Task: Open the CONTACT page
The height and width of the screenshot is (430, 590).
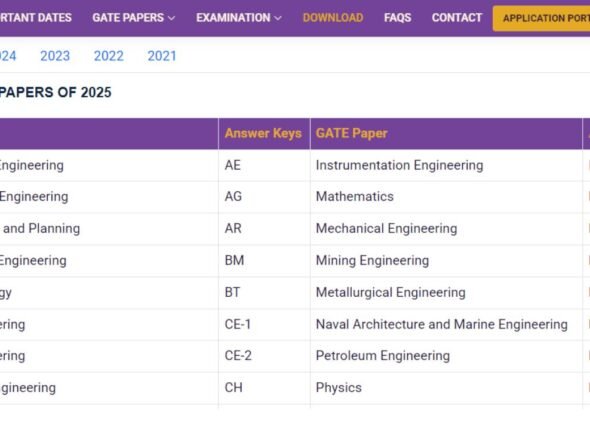Action: click(457, 18)
